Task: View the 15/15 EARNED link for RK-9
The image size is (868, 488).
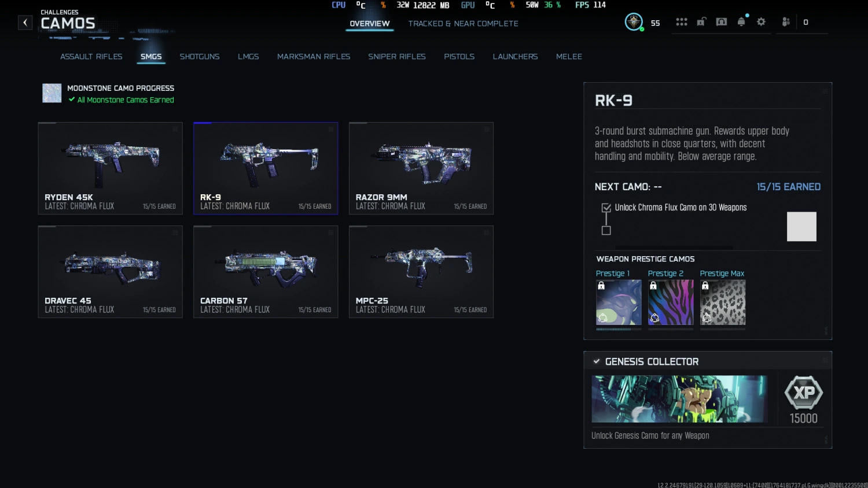Action: pyautogui.click(x=788, y=186)
